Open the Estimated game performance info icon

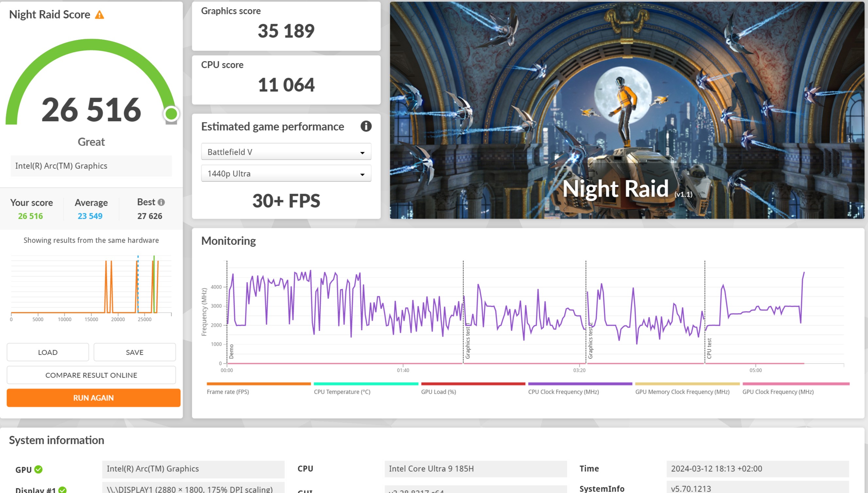366,126
